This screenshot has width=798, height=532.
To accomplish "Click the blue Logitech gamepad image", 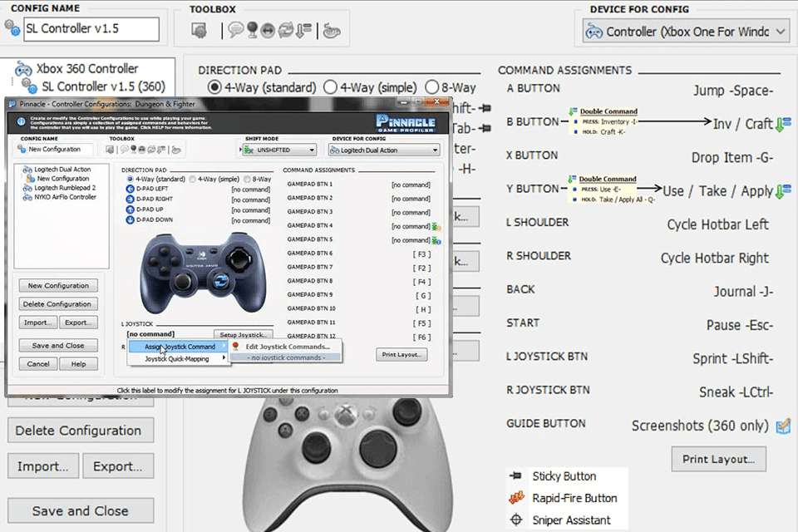I will [203, 273].
